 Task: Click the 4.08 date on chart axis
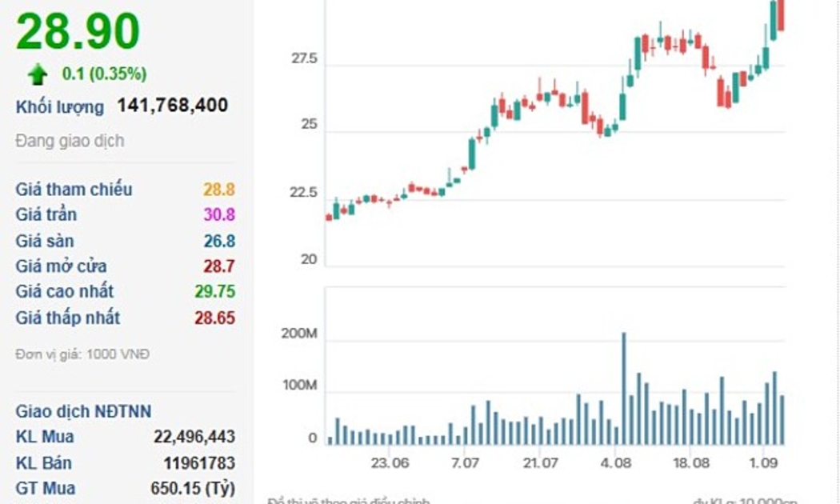[614, 463]
